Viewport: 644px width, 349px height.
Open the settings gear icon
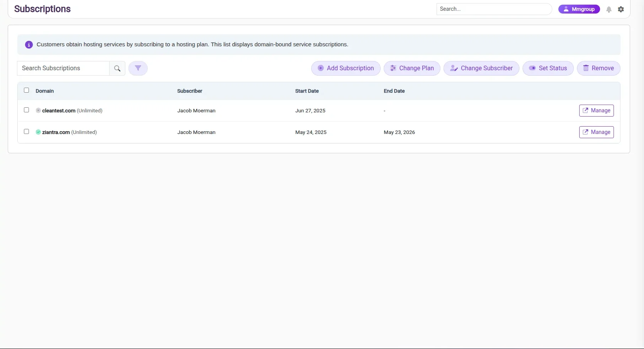coord(621,9)
